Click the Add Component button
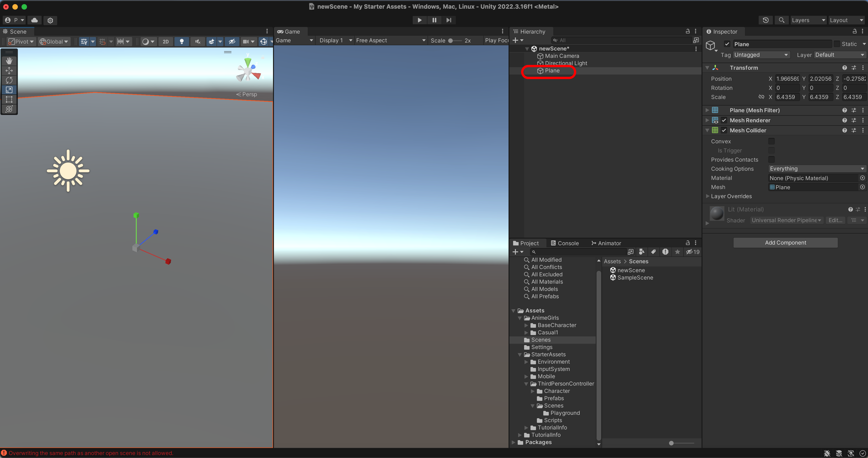The image size is (868, 458). point(785,243)
